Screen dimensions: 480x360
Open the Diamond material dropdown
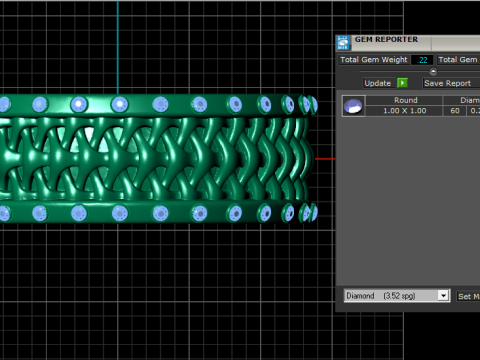pyautogui.click(x=397, y=296)
